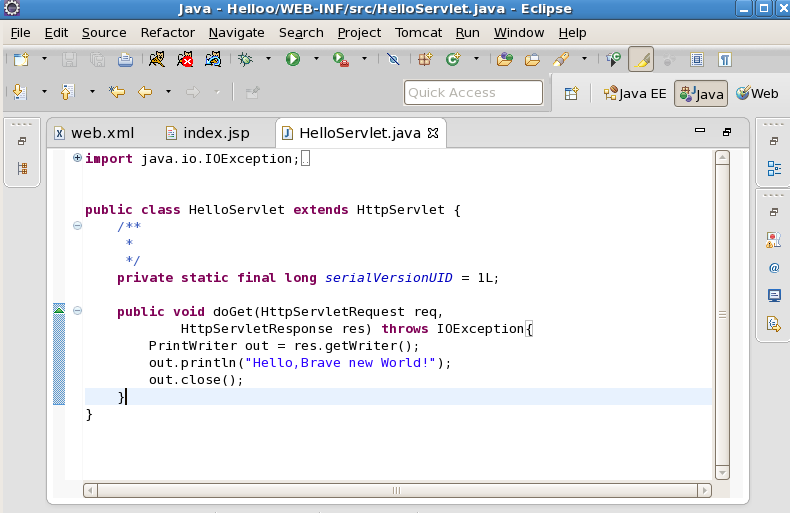Image resolution: width=790 pixels, height=513 pixels.
Task: Expand the Debug configurations dropdown arrow
Action: pyautogui.click(x=268, y=59)
